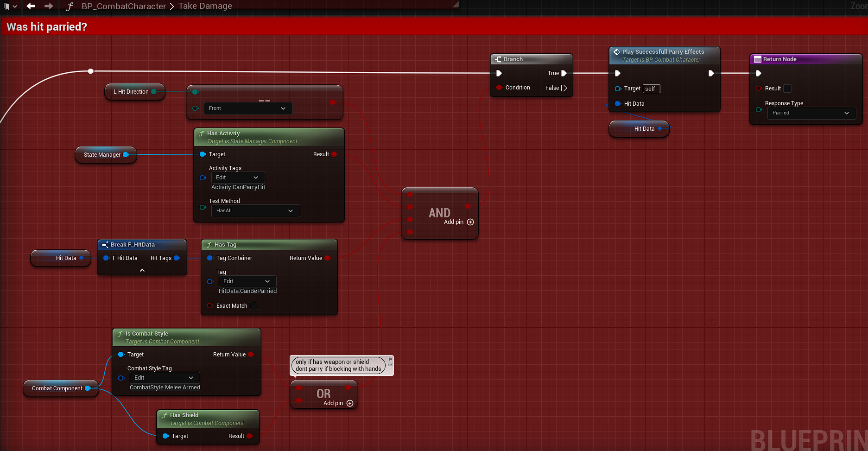Image resolution: width=868 pixels, height=451 pixels.
Task: Toggle the Exact Match checkbox
Action: coord(254,306)
